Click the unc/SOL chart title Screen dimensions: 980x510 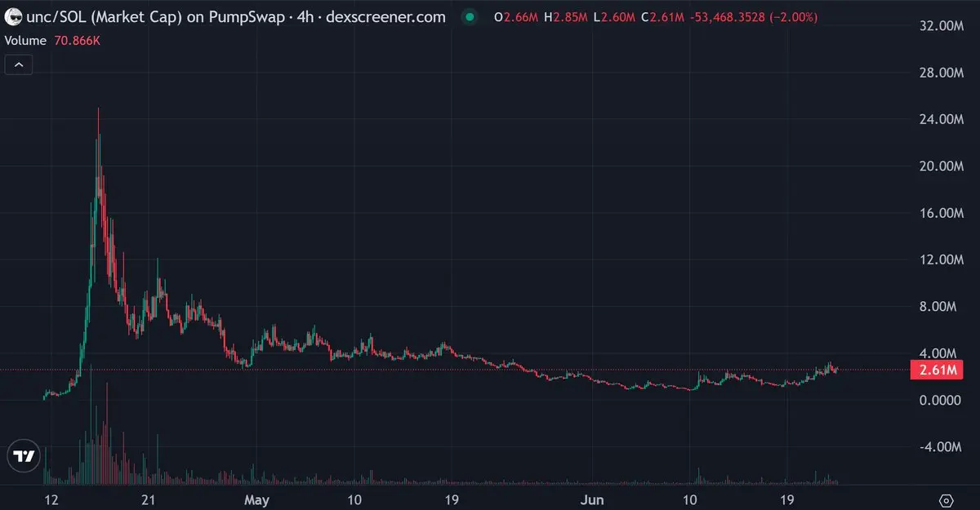(237, 16)
